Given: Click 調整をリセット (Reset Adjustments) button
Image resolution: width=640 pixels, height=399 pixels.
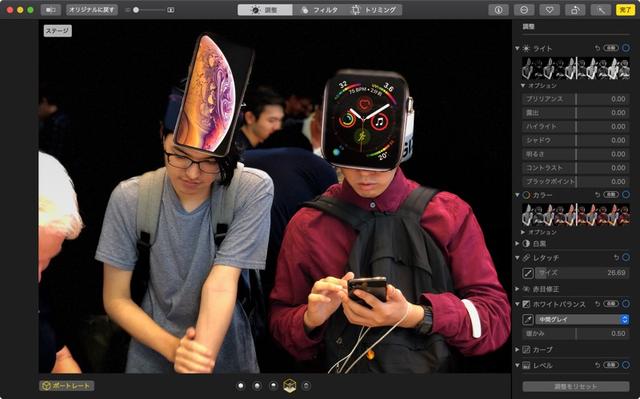Looking at the screenshot, I should click(x=576, y=386).
